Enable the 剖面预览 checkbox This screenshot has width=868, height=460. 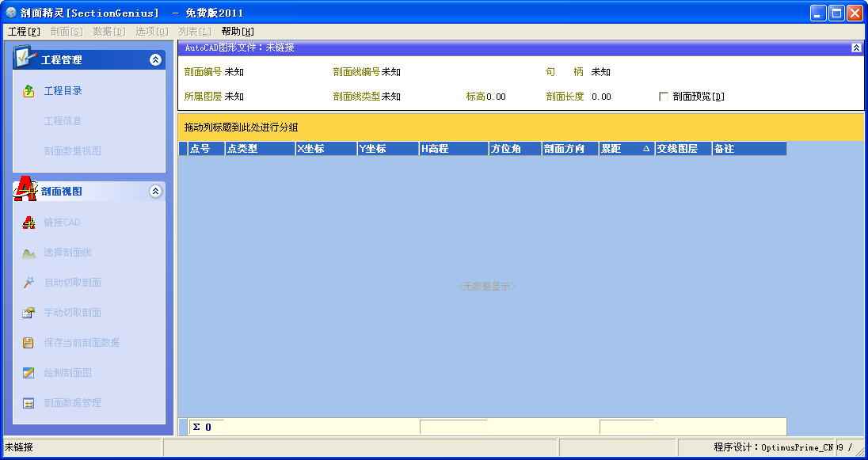(664, 97)
